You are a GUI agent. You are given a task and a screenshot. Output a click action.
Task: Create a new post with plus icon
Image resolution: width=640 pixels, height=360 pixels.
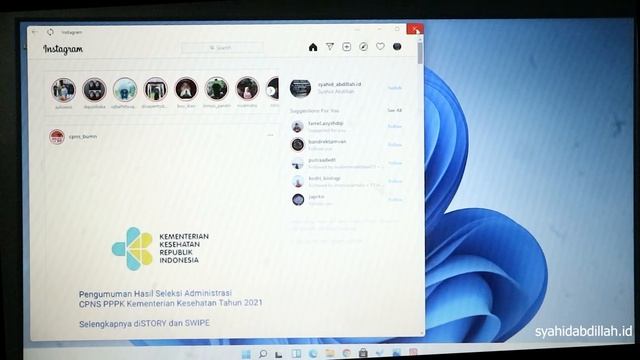[x=347, y=47]
